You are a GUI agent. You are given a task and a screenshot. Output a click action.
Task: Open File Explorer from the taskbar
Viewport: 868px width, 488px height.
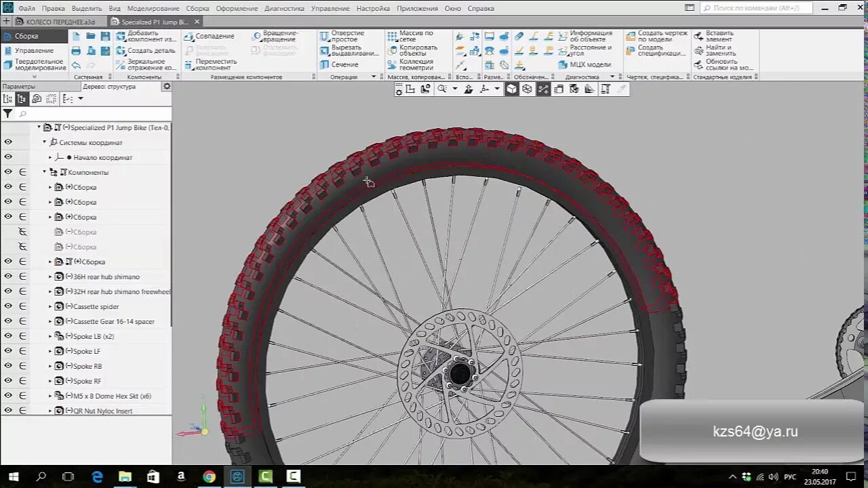coord(125,476)
